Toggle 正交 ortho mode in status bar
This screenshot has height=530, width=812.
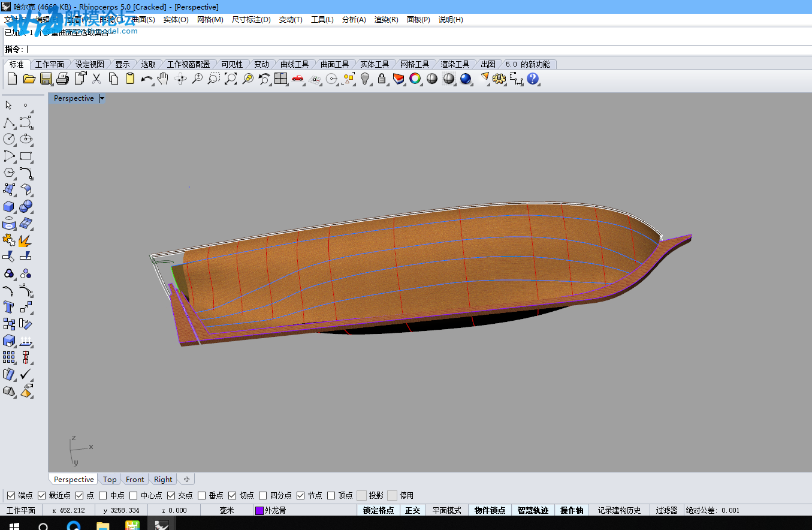point(413,510)
